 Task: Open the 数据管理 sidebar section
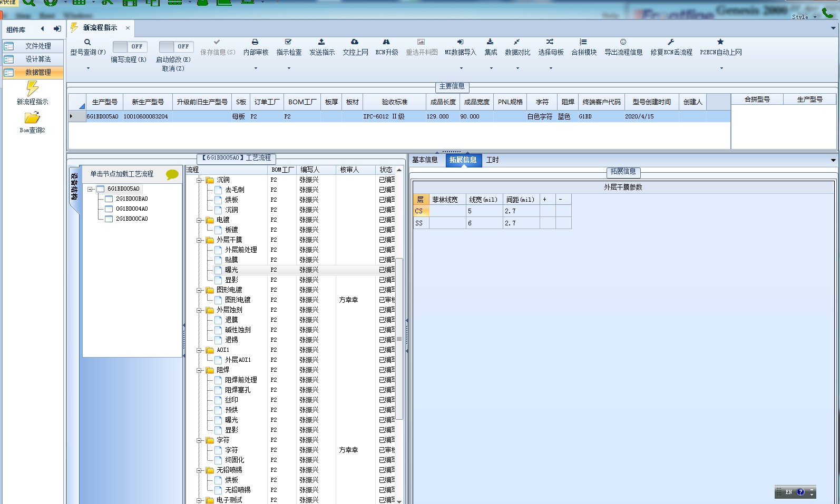pos(33,73)
